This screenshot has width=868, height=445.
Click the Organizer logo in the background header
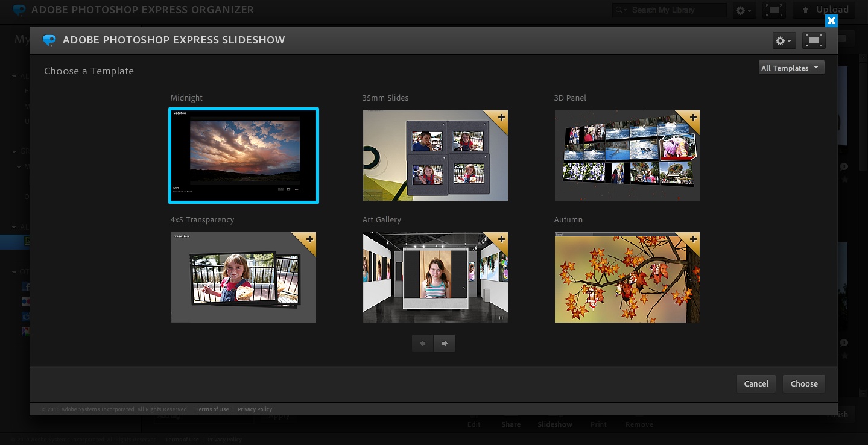coord(19,10)
